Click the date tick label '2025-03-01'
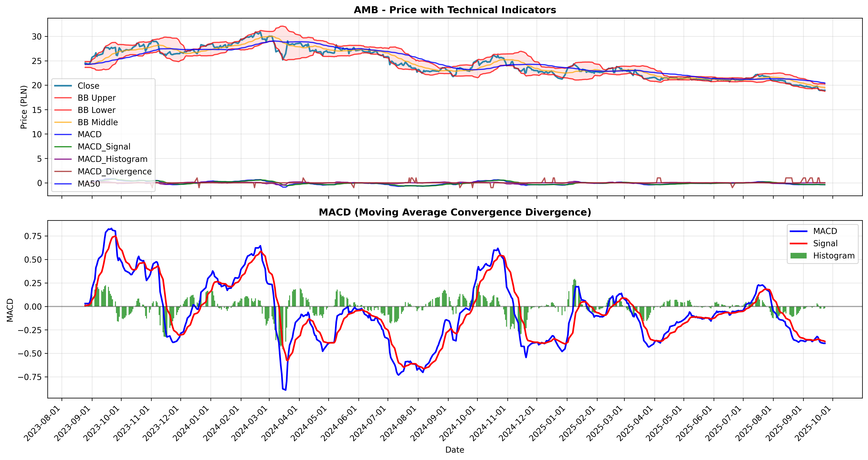The image size is (868, 460). click(x=605, y=423)
